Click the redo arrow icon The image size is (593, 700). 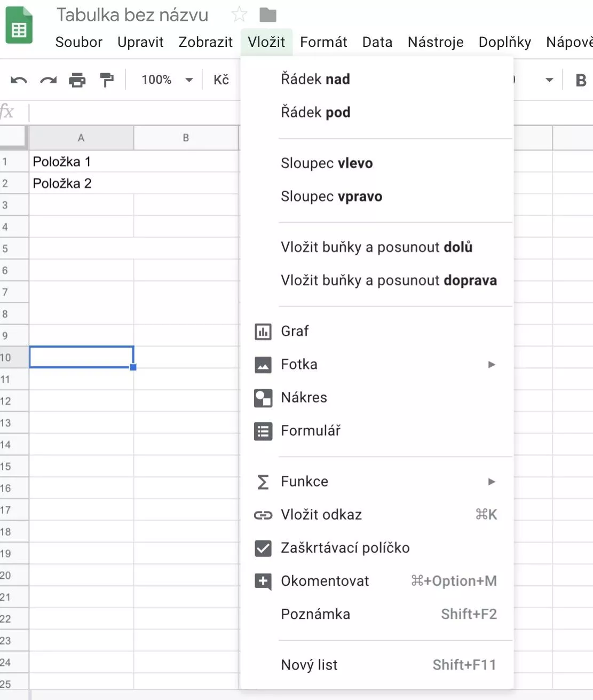pyautogui.click(x=48, y=80)
